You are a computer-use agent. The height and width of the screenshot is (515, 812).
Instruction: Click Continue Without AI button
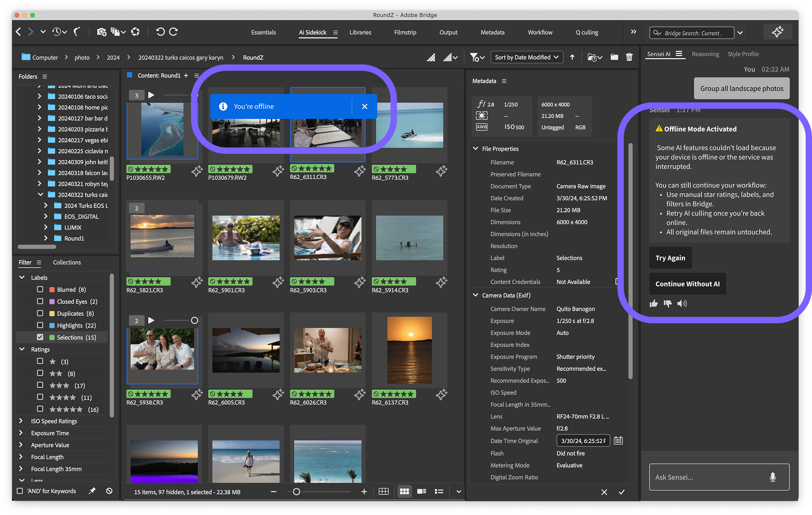687,284
